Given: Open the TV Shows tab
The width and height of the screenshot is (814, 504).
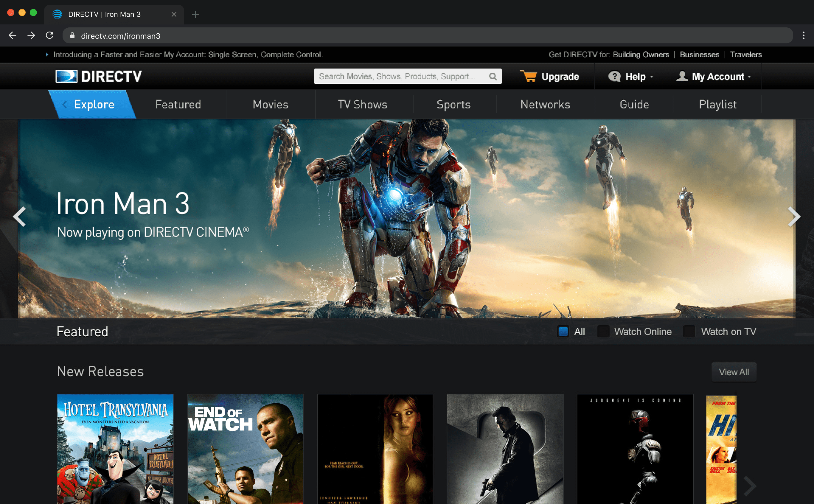Looking at the screenshot, I should point(362,104).
